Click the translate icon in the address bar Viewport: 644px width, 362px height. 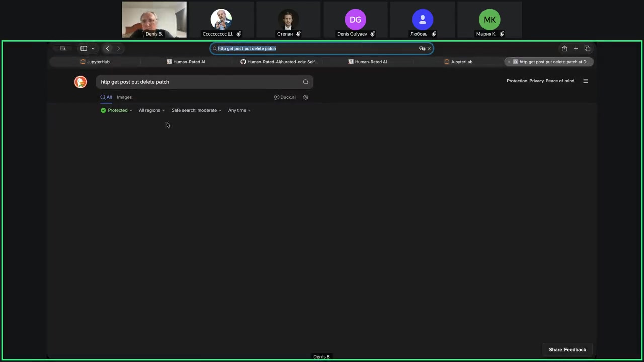pyautogui.click(x=422, y=49)
